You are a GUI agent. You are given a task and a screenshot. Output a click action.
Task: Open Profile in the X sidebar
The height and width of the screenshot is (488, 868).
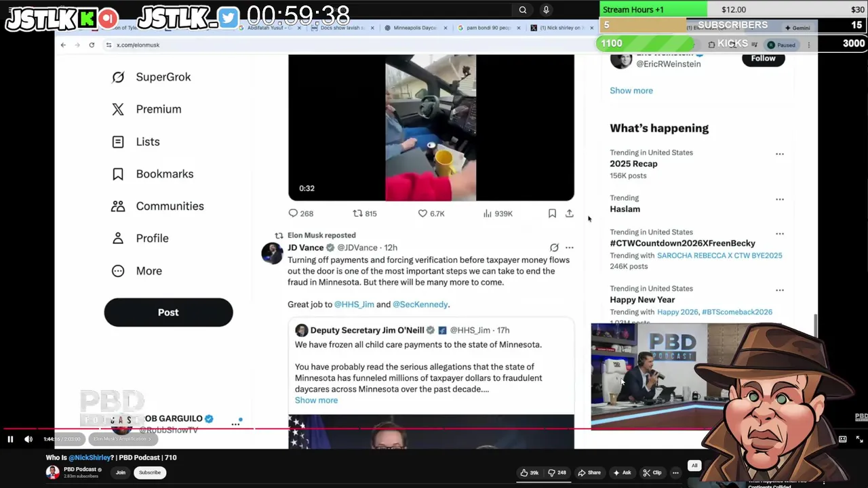(x=140, y=238)
